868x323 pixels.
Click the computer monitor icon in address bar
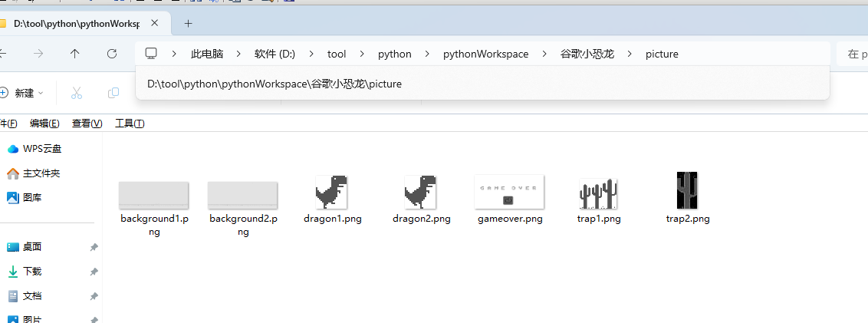(151, 54)
